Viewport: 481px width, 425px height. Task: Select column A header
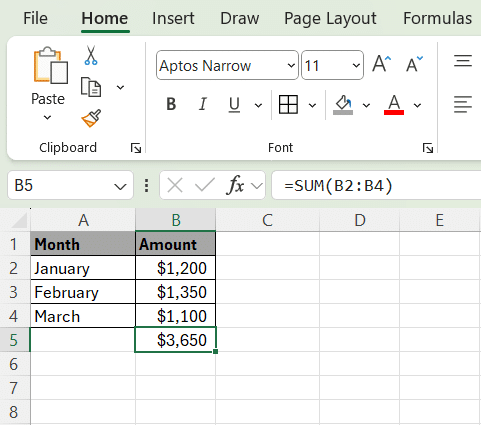[83, 220]
